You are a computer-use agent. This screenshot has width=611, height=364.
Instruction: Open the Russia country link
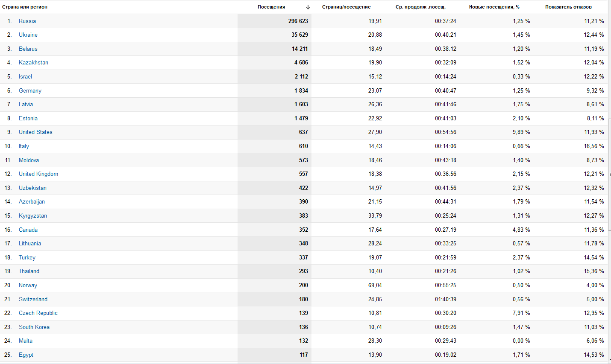pos(27,21)
